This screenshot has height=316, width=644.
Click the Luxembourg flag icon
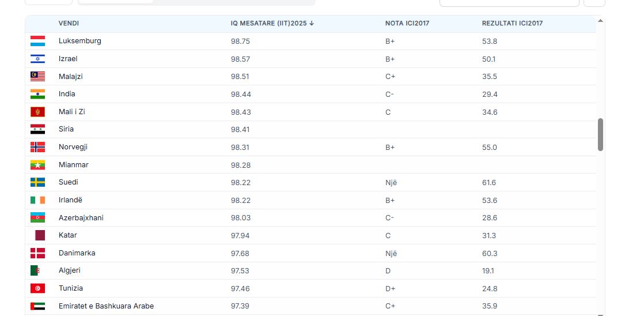37,42
